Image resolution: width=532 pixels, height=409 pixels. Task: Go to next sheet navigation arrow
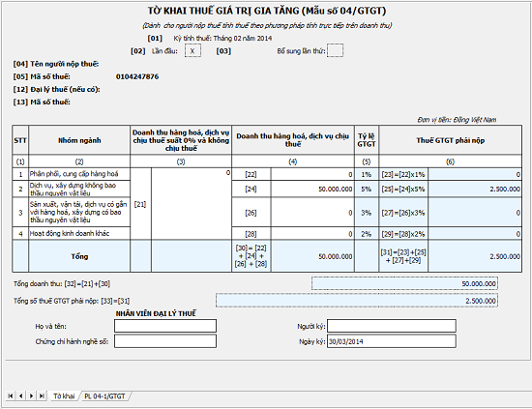pyautogui.click(x=31, y=395)
